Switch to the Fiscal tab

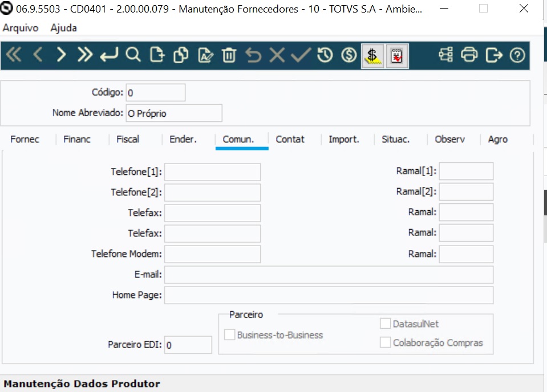(128, 140)
